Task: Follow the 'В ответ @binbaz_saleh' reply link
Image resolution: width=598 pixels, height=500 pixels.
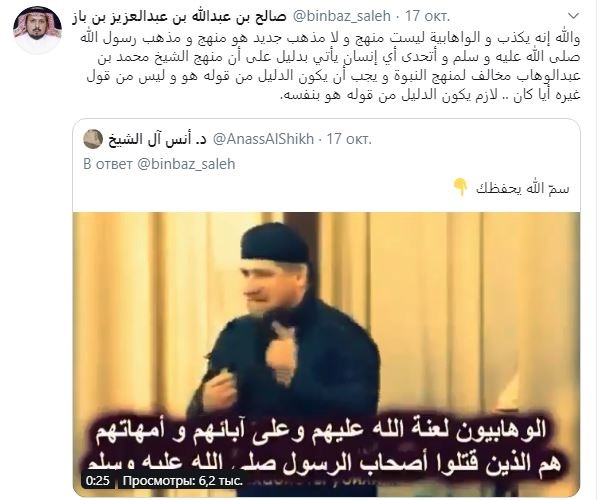Action: click(159, 164)
